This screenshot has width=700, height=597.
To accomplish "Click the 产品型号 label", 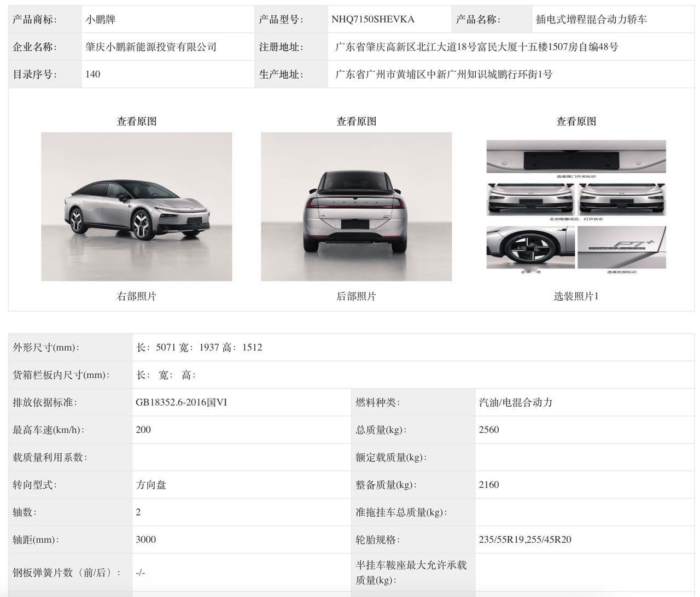I will pyautogui.click(x=282, y=20).
